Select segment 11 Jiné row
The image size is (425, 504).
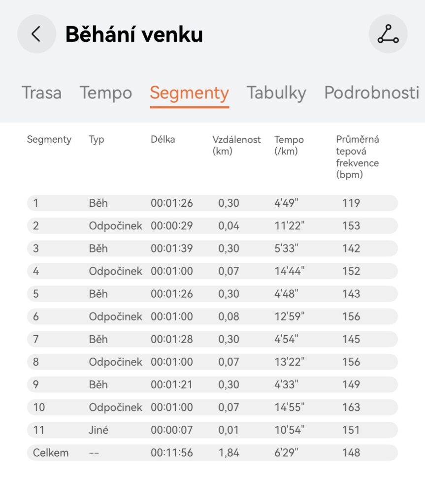pos(212,430)
